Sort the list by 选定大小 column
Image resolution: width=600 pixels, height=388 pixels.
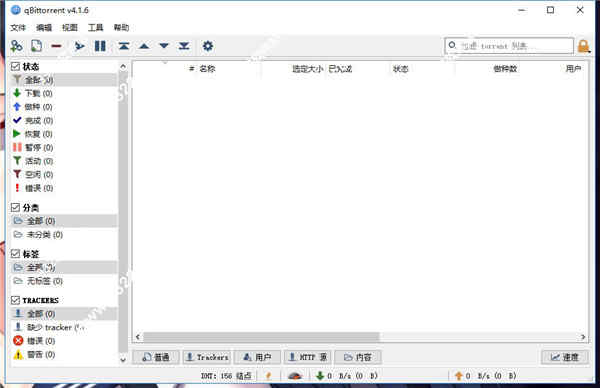pos(307,69)
